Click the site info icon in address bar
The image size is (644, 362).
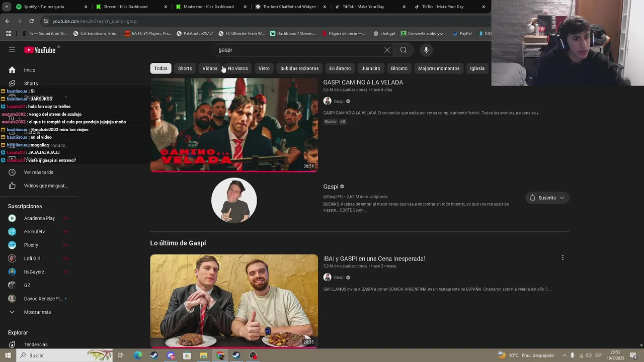pos(46,21)
